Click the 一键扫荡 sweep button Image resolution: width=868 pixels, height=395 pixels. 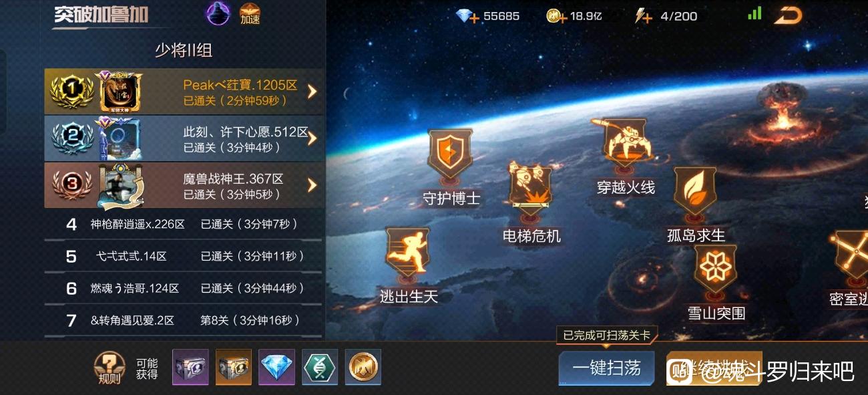[x=606, y=368]
